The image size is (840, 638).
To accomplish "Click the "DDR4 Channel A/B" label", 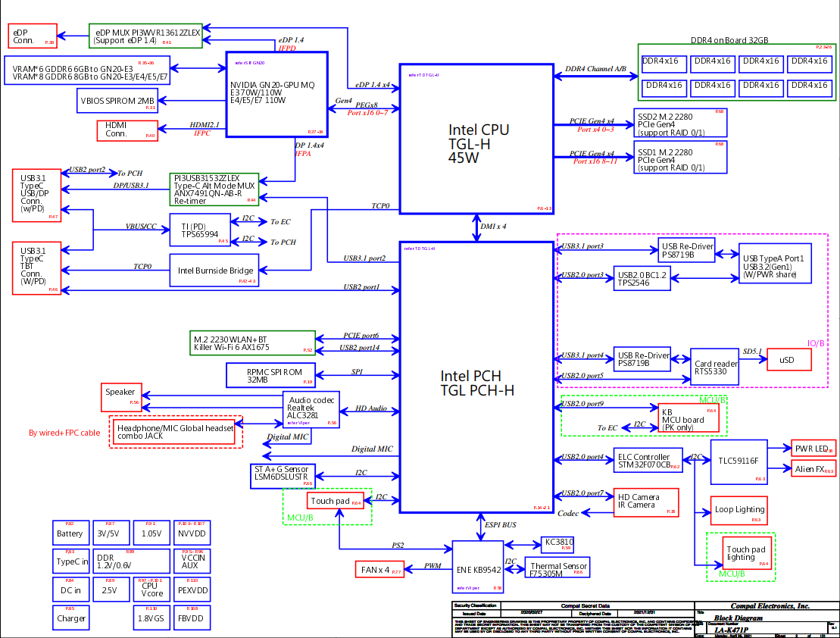I will click(595, 69).
